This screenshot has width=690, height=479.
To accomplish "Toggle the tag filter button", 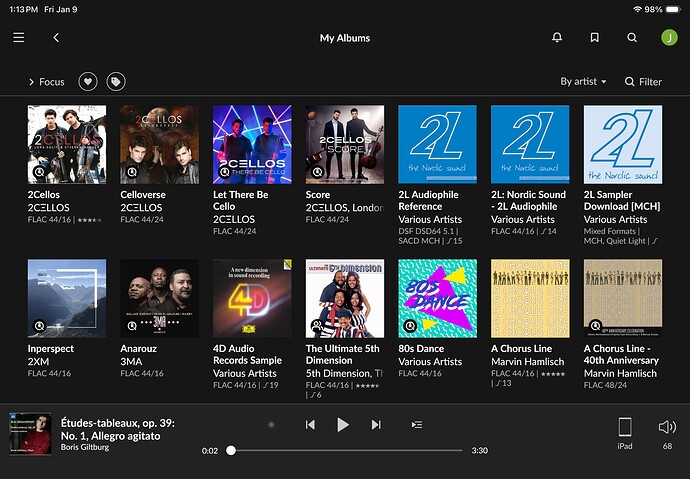I will click(x=116, y=82).
